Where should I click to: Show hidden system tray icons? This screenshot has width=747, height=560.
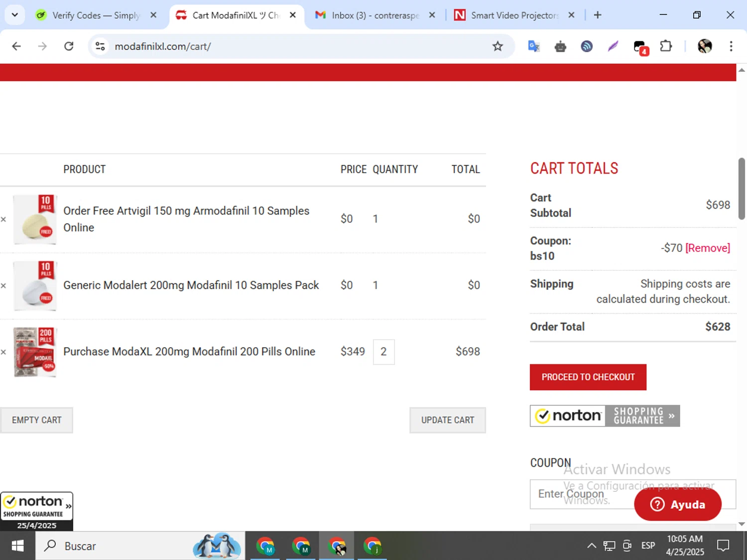point(592,546)
